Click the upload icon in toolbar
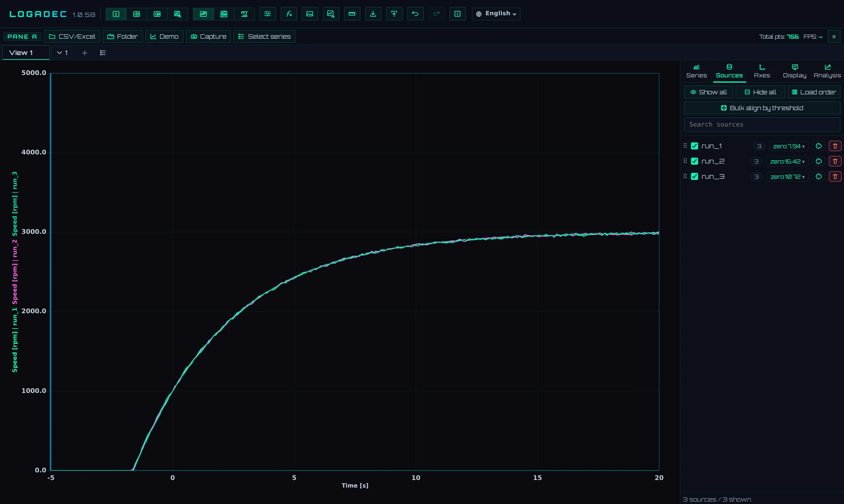This screenshot has height=504, width=844. (x=394, y=14)
